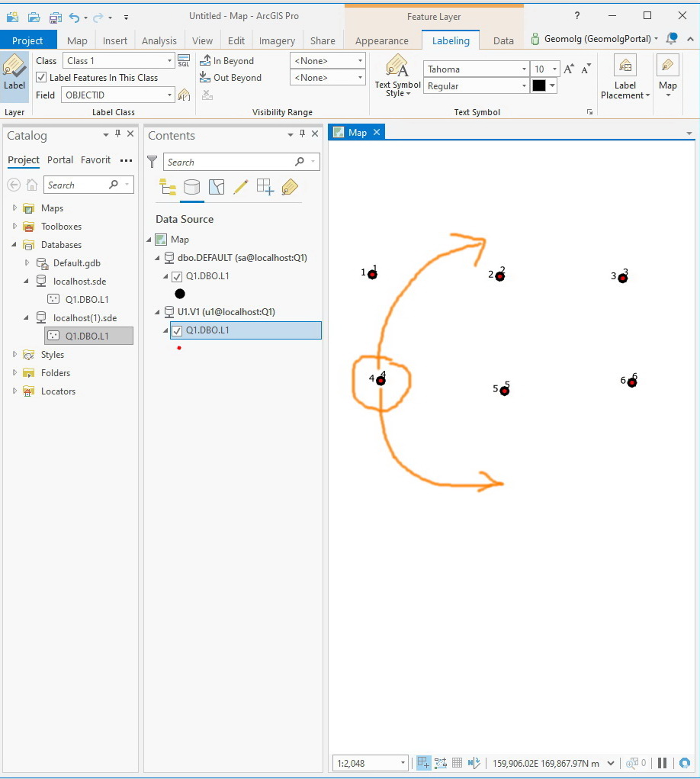Click the Geomolg portal sign-in name
Screen dimensions: 700x779
point(597,39)
